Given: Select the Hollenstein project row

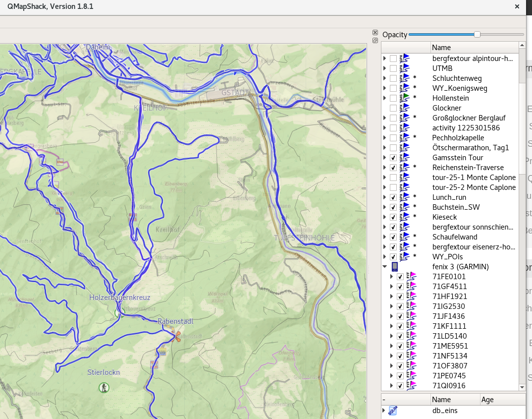Looking at the screenshot, I should point(450,98).
